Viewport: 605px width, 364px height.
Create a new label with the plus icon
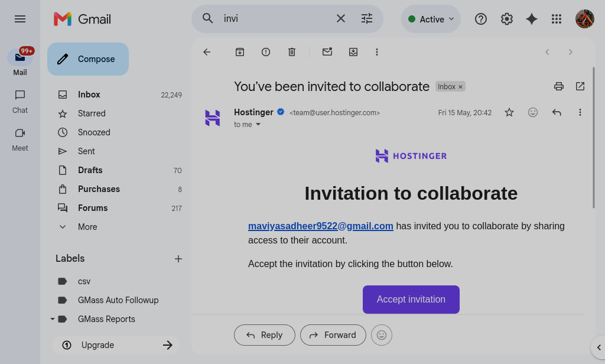coord(178,259)
